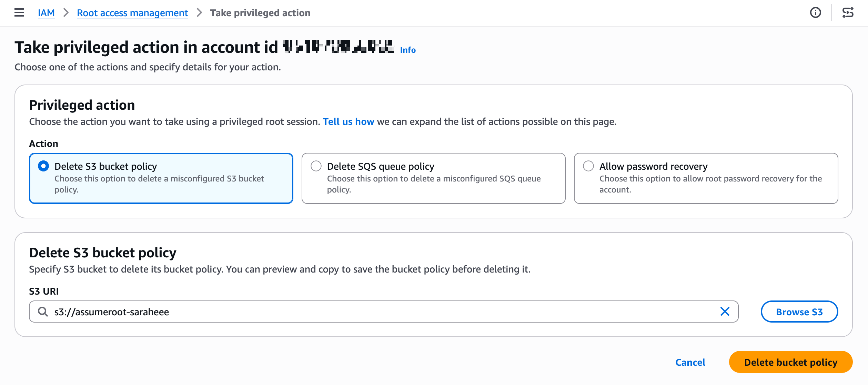
Task: Select Allow password recovery radio option
Action: pyautogui.click(x=588, y=166)
